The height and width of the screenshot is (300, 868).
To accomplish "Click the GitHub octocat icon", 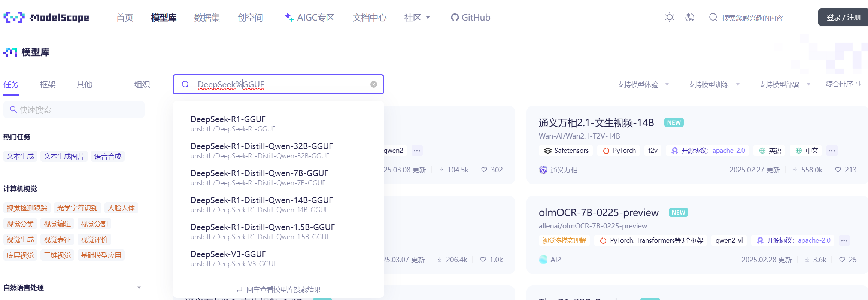I will point(455,18).
